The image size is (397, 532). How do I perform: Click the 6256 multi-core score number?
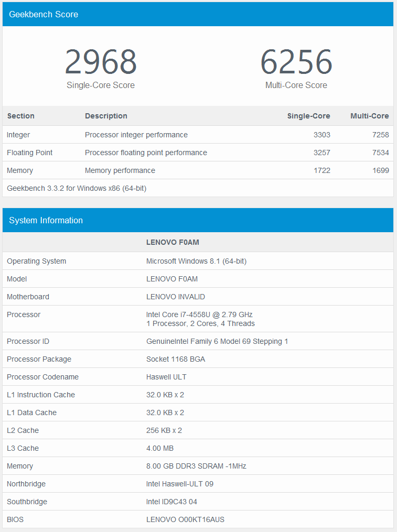tap(296, 62)
